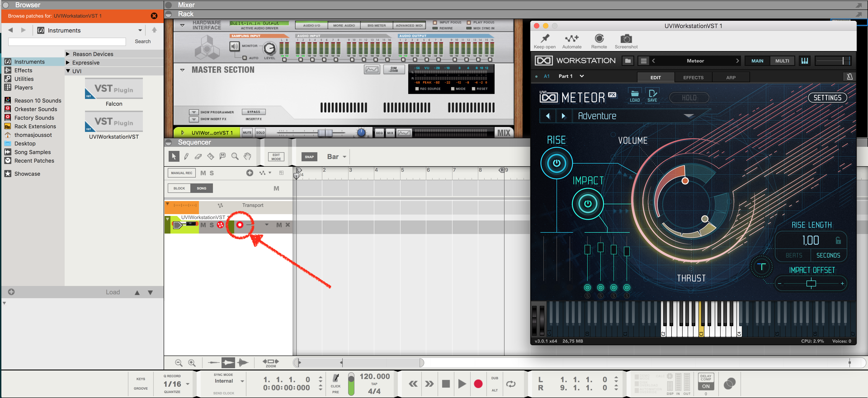Viewport: 868px width, 398px height.
Task: Toggle the Loop button in transport
Action: coord(511,384)
